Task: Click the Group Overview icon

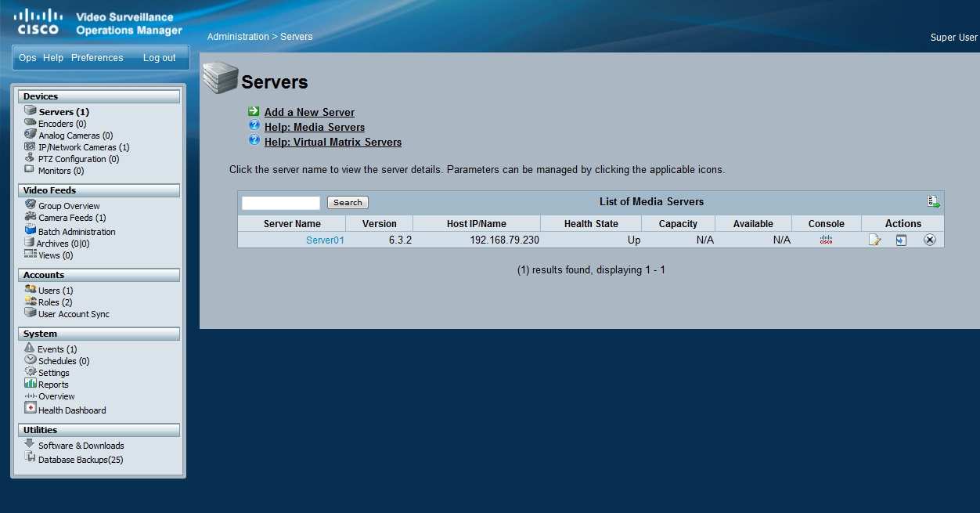Action: point(31,204)
